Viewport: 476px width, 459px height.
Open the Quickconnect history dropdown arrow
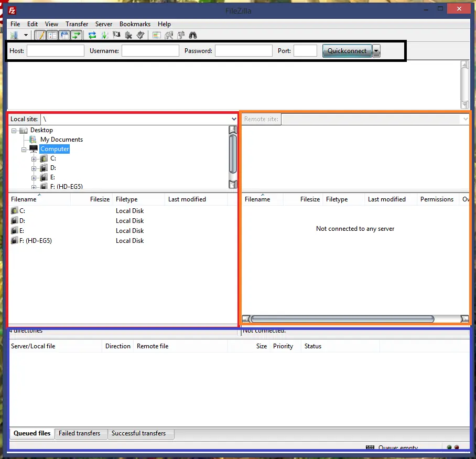(x=376, y=51)
